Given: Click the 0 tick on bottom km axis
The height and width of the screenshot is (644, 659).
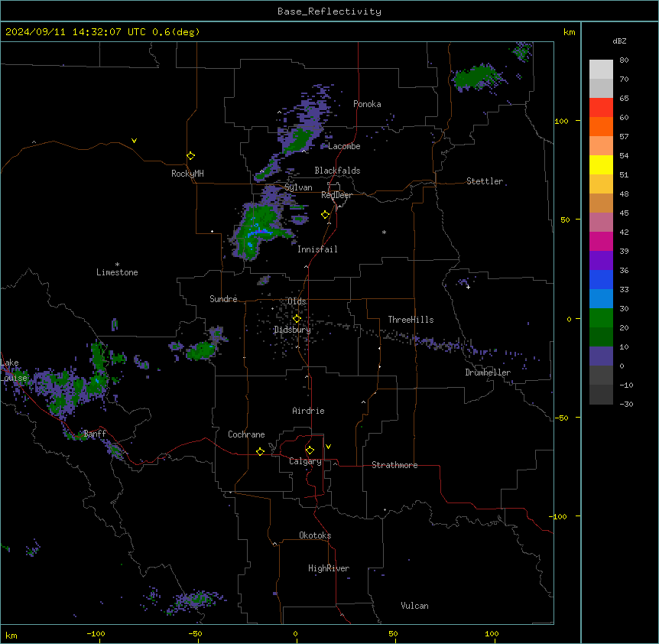Looking at the screenshot, I should (295, 633).
